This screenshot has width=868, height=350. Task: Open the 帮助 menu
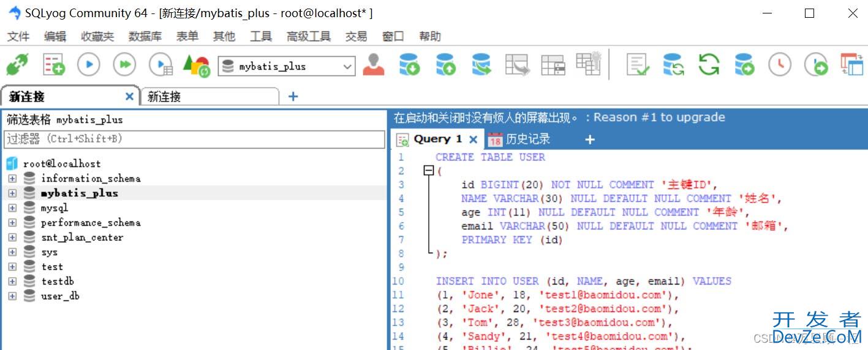pos(430,37)
